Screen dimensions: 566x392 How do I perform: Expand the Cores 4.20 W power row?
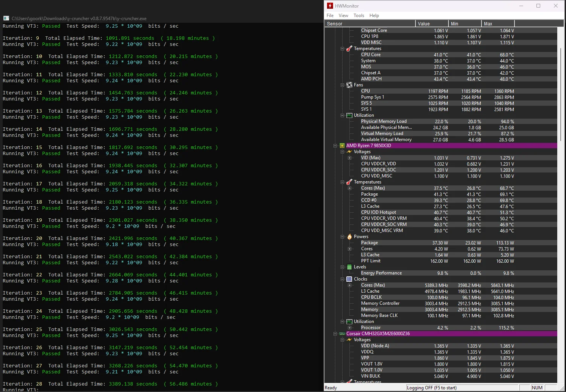pyautogui.click(x=349, y=249)
